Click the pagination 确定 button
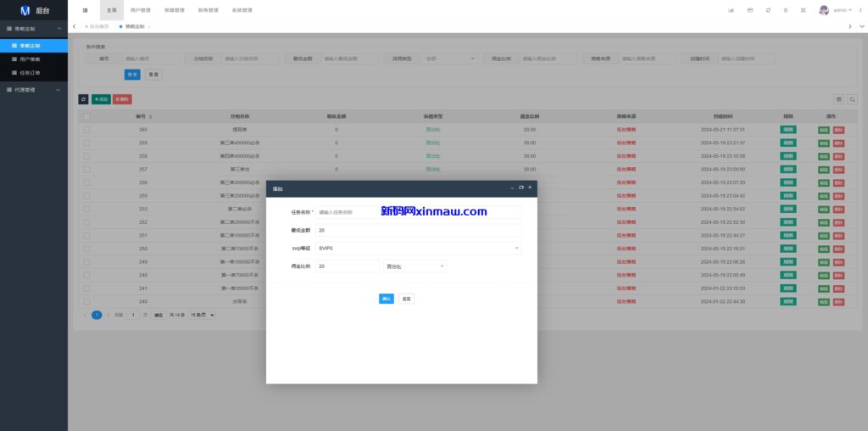The height and width of the screenshot is (431, 868). click(x=159, y=315)
